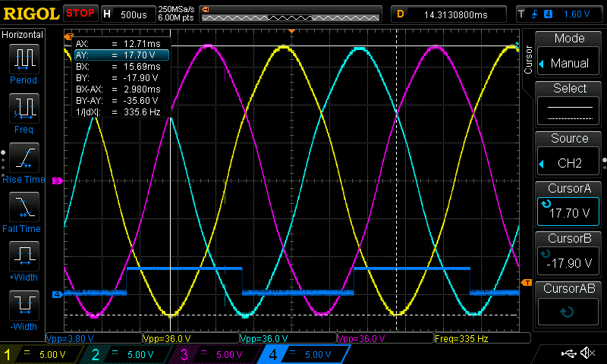Select the AY 17.70 V cursor row
This screenshot has width=607, height=364.
121,55
